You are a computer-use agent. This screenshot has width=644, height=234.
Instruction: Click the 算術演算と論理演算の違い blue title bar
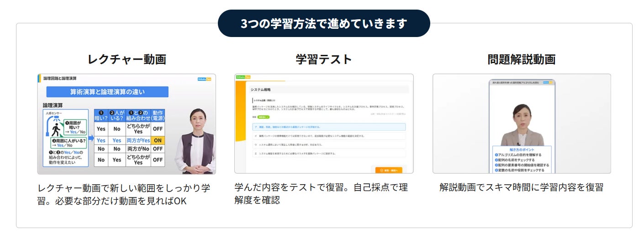[107, 92]
